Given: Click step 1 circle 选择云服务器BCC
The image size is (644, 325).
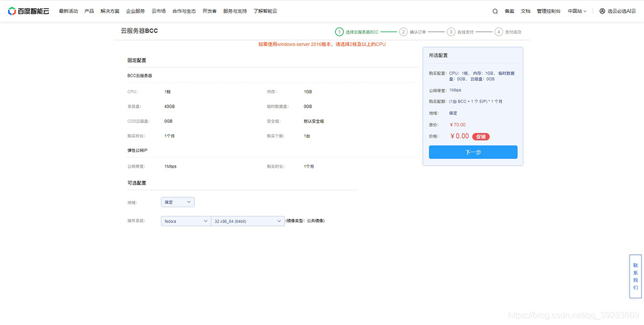Looking at the screenshot, I should pos(339,32).
